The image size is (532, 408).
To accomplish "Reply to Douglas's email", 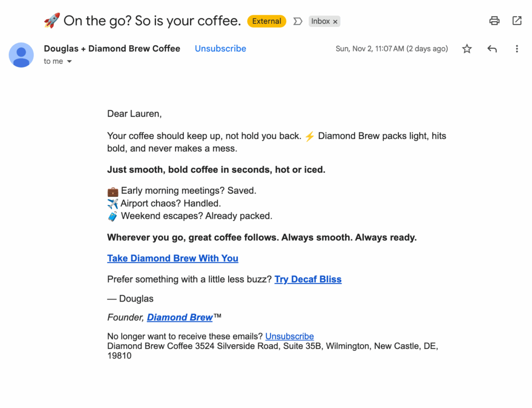I will coord(492,48).
